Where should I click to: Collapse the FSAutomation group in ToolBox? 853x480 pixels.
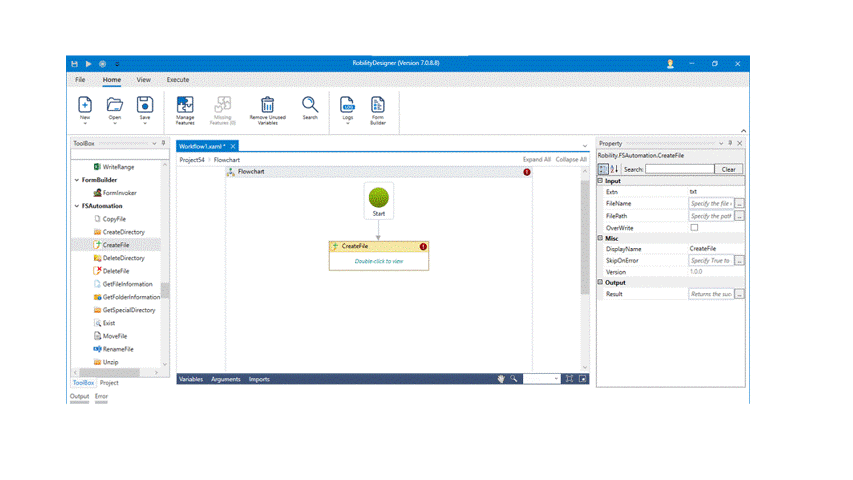76,206
